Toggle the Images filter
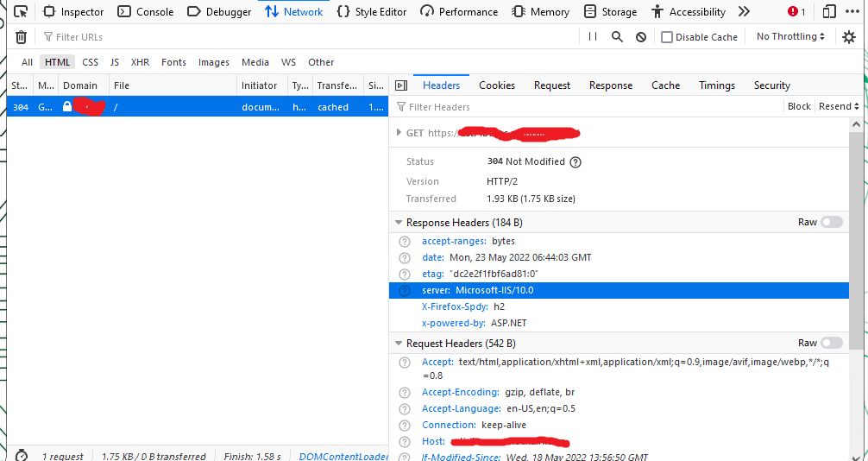Screen dimensions: 868x461 (x=214, y=62)
